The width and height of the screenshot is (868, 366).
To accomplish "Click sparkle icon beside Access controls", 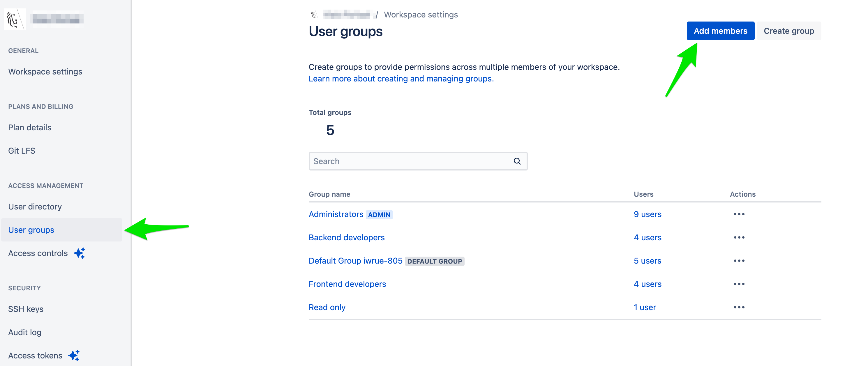I will (x=80, y=253).
